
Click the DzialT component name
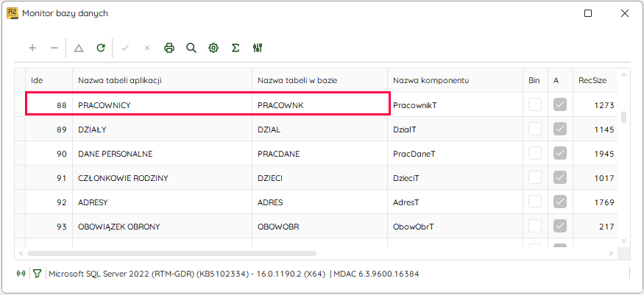coord(405,129)
